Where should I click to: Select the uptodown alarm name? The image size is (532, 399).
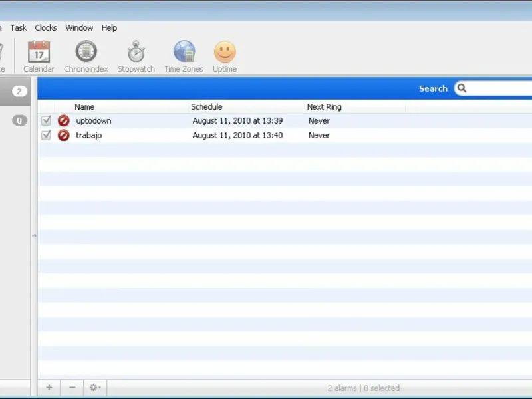94,121
